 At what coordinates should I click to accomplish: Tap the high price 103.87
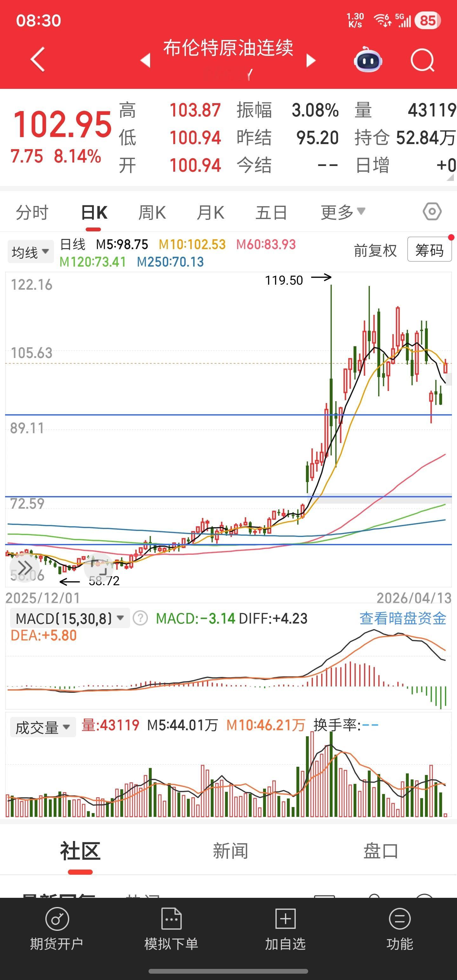(195, 110)
